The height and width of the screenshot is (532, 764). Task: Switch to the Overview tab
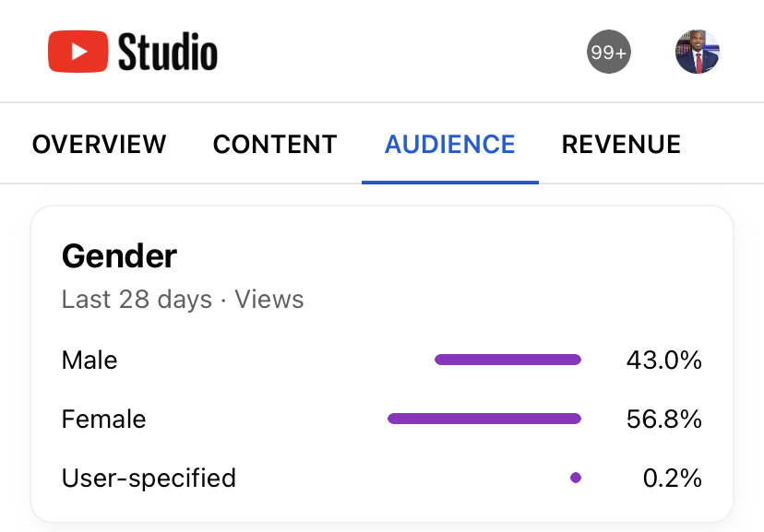pyautogui.click(x=99, y=145)
